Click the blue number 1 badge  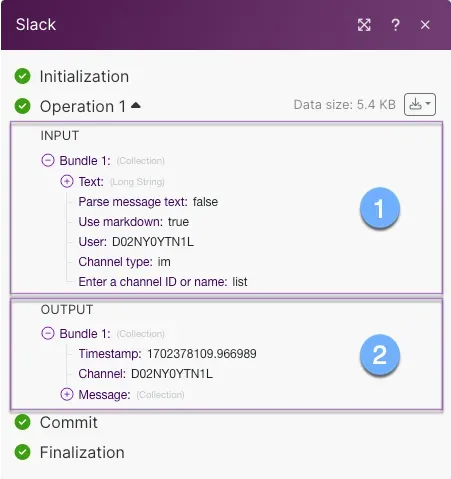(380, 209)
